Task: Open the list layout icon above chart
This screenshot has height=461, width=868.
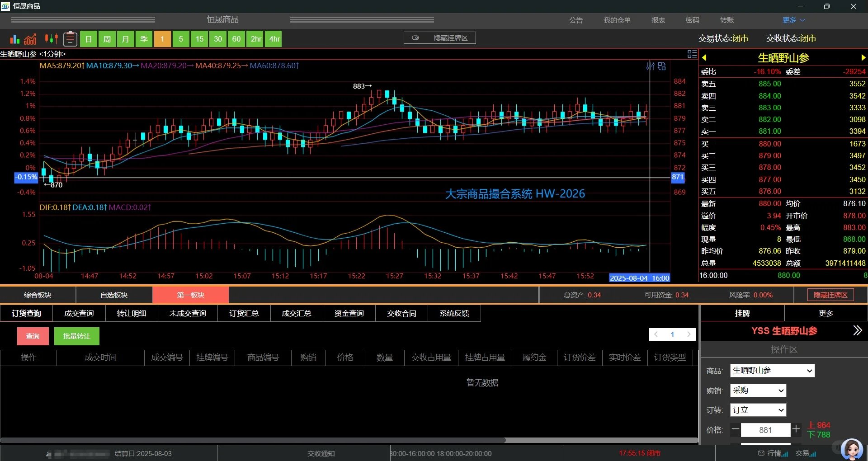Action: 692,54
